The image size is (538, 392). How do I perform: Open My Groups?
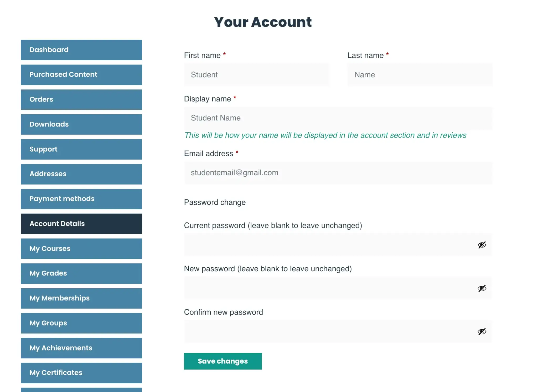pyautogui.click(x=81, y=323)
